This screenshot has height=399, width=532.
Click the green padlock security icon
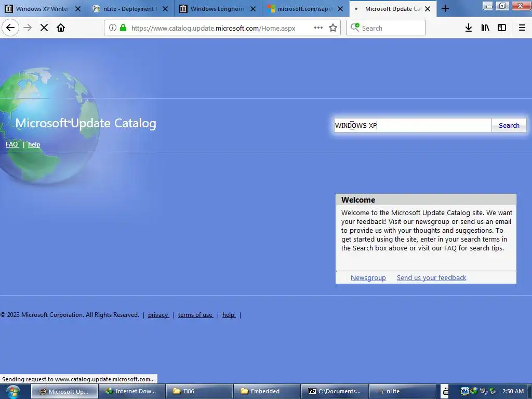pos(123,28)
